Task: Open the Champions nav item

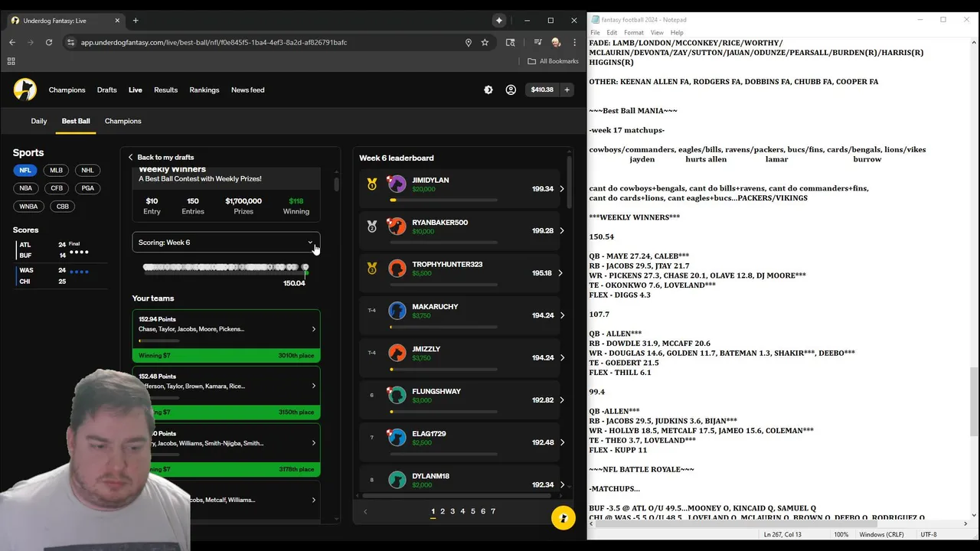Action: [x=67, y=90]
